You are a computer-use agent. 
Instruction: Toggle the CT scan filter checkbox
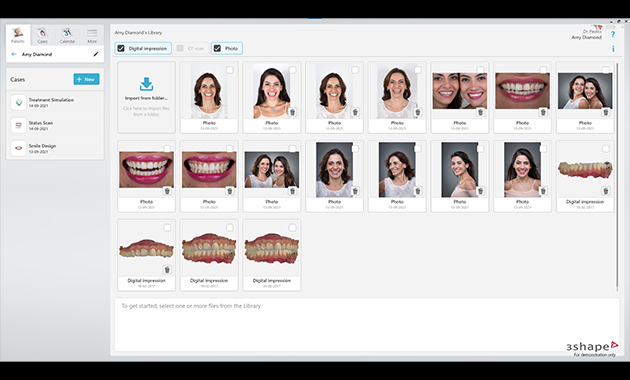click(x=180, y=48)
